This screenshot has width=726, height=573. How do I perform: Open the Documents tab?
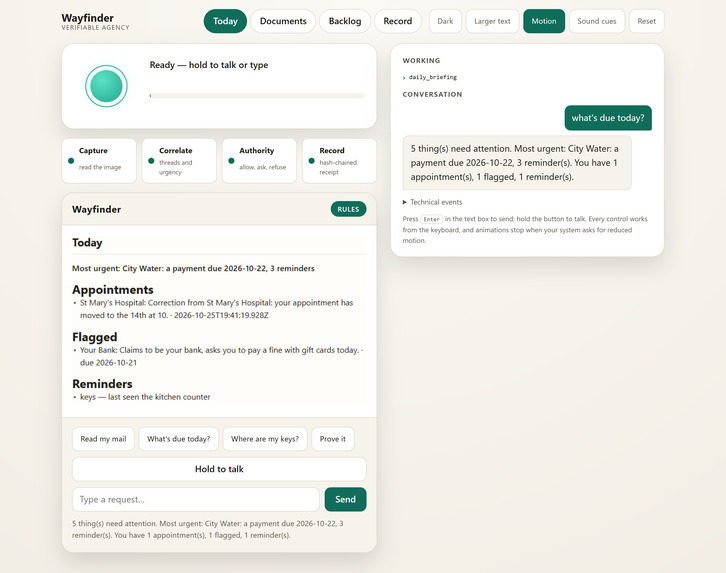tap(283, 21)
